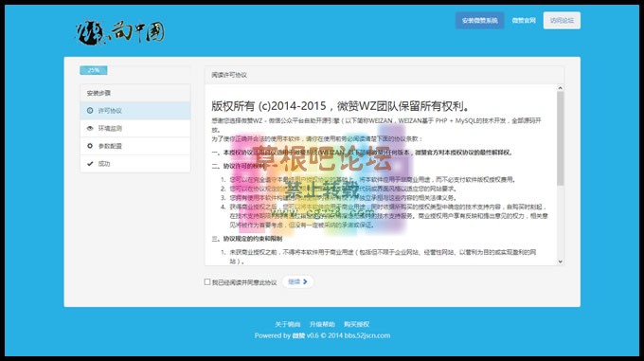Click the circle icon beside 许可协议
This screenshot has width=644, height=361.
(90, 111)
